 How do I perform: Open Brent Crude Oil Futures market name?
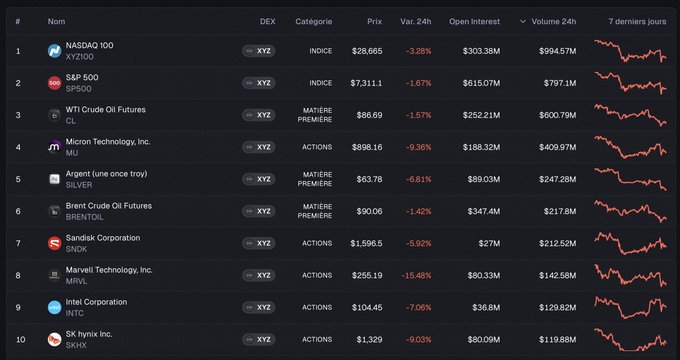coord(109,206)
